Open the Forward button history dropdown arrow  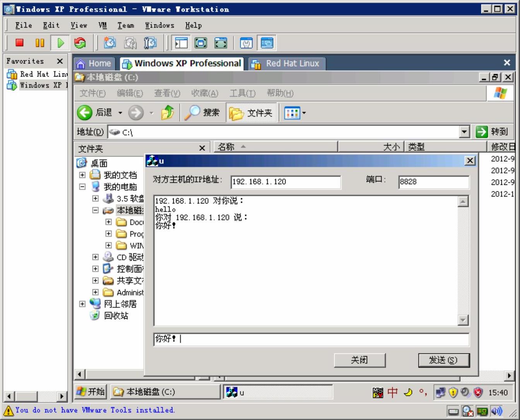(152, 113)
